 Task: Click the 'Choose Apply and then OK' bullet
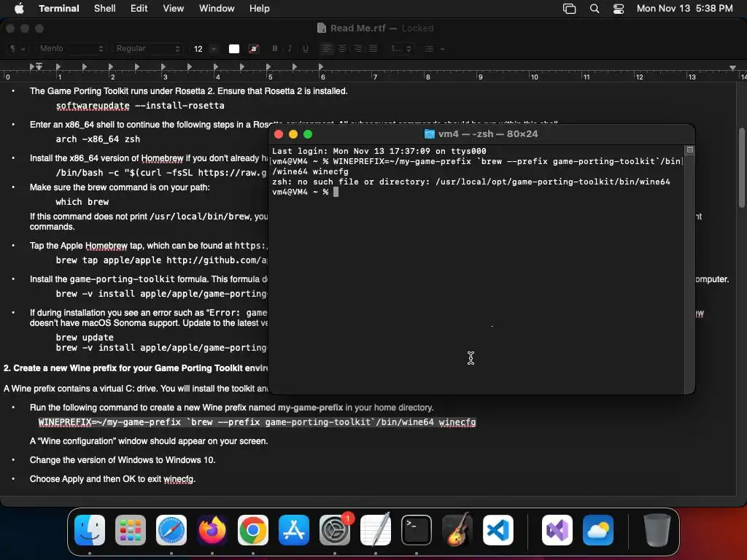(x=112, y=479)
